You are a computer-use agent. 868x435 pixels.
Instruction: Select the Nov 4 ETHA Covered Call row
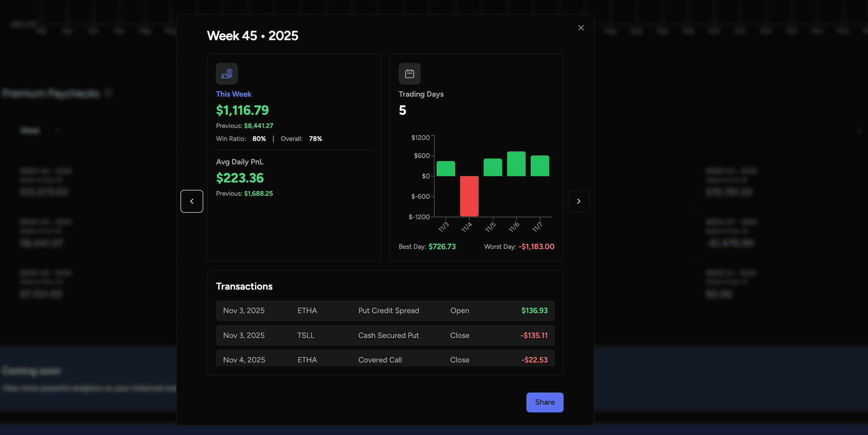385,359
